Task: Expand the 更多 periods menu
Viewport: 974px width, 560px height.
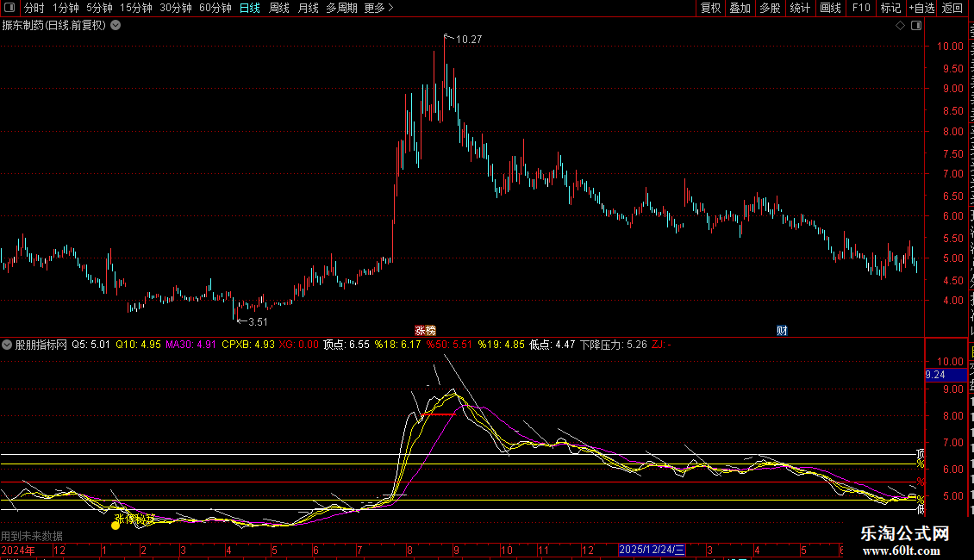Action: coord(379,8)
